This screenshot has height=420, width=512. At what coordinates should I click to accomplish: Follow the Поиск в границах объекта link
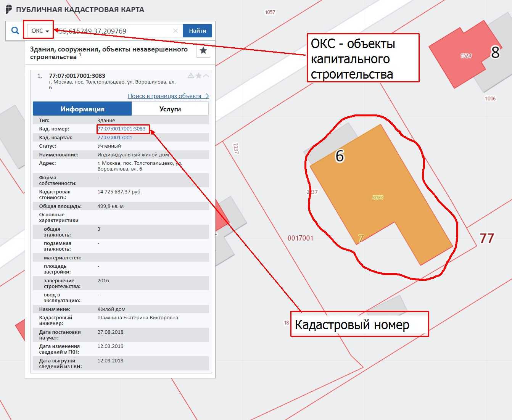[x=168, y=96]
